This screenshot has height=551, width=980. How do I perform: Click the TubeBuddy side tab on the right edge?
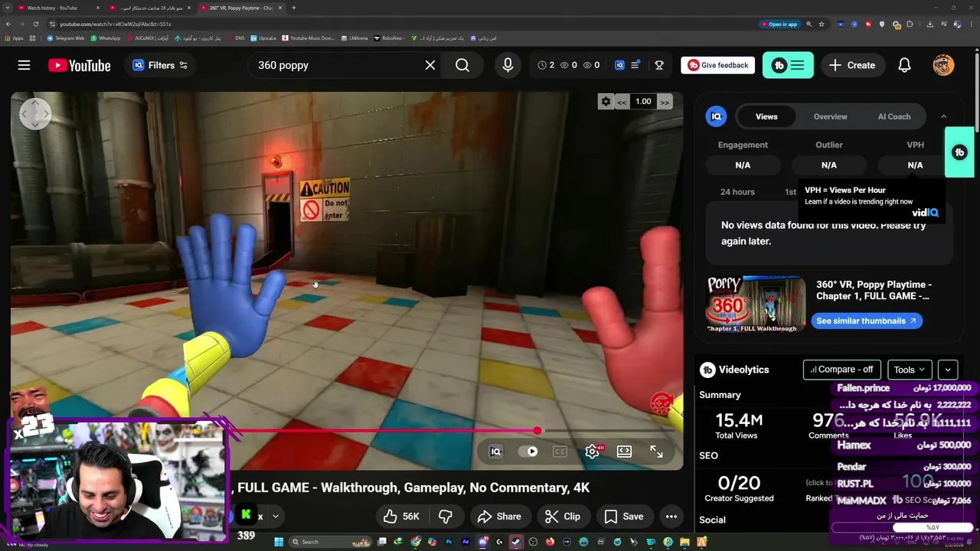tap(959, 152)
